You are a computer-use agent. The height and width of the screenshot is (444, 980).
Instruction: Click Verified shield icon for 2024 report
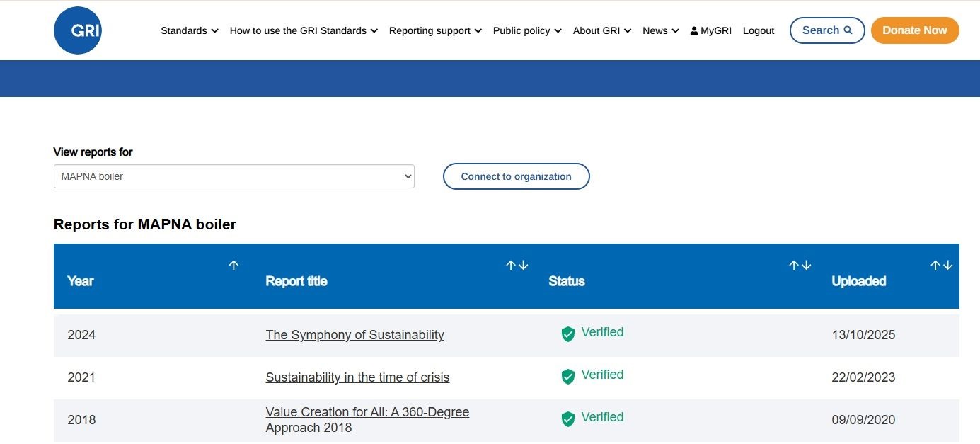click(567, 334)
